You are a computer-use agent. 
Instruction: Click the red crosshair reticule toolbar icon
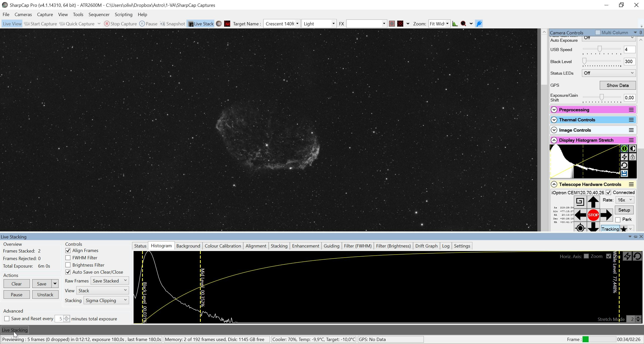(400, 24)
